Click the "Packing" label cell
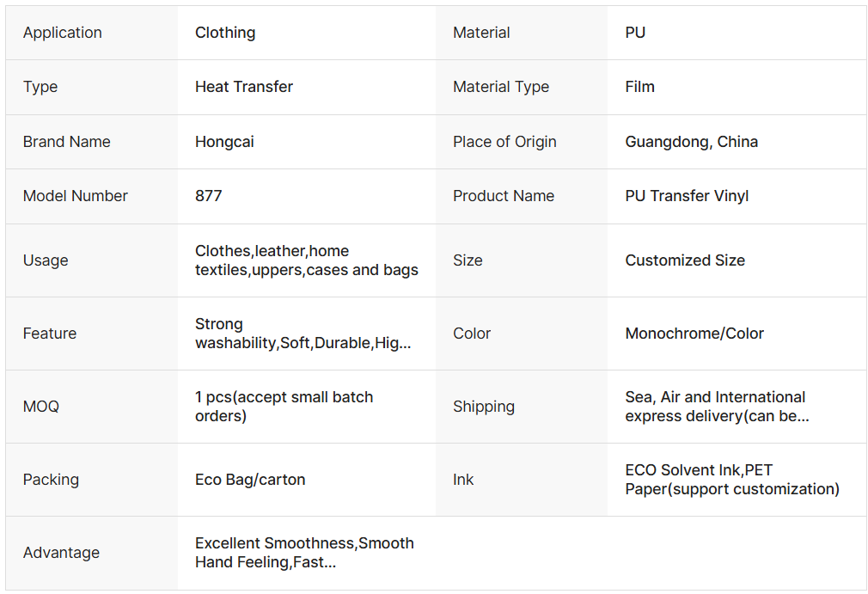This screenshot has height=594, width=868. pos(51,480)
